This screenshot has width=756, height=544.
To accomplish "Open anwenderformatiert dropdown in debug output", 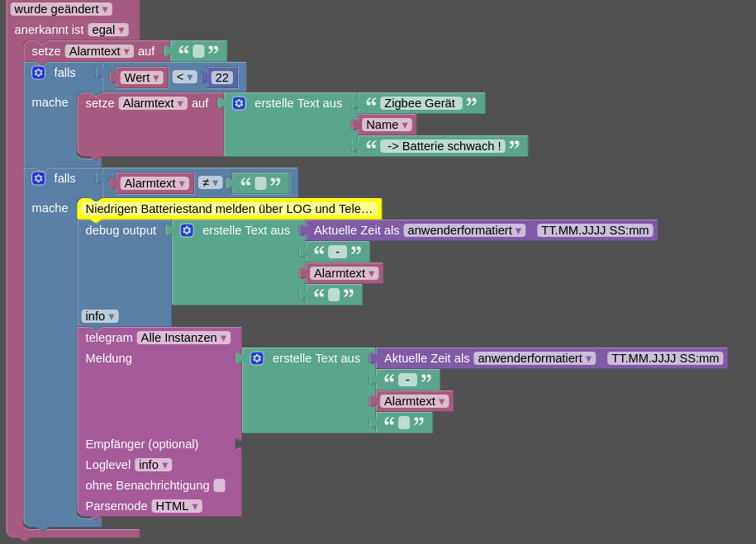I will [465, 230].
